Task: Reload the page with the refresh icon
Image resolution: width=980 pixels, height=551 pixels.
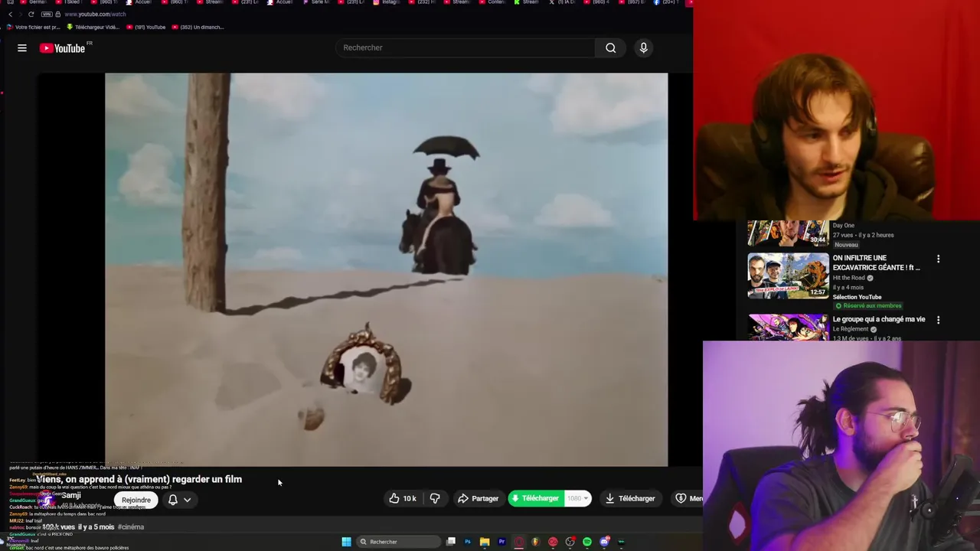Action: coord(31,14)
